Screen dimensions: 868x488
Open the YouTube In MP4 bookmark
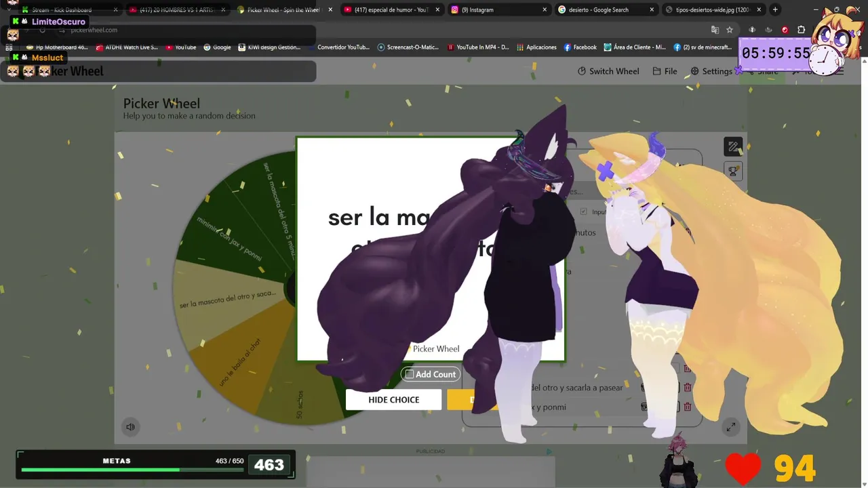[x=478, y=47]
